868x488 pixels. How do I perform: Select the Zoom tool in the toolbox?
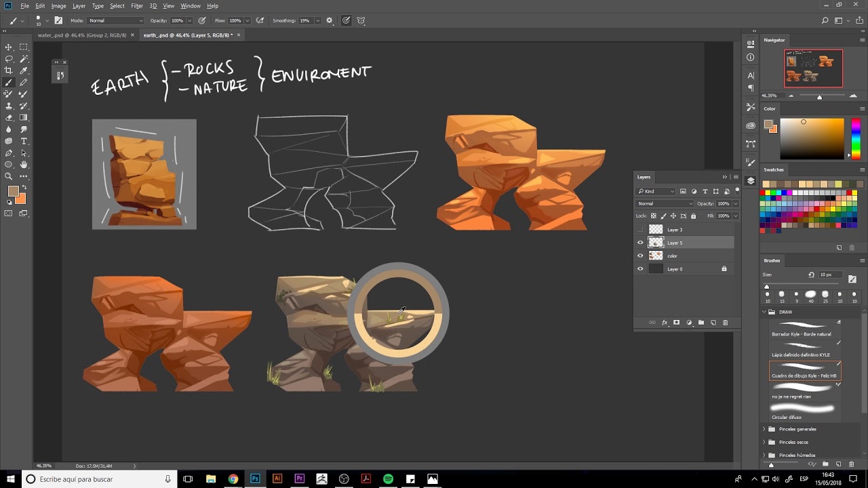(9, 176)
